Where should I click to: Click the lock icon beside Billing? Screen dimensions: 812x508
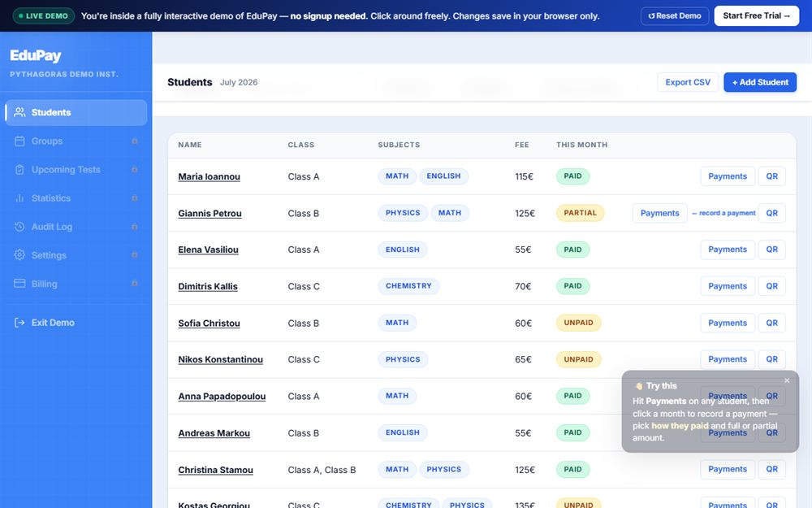click(x=135, y=284)
